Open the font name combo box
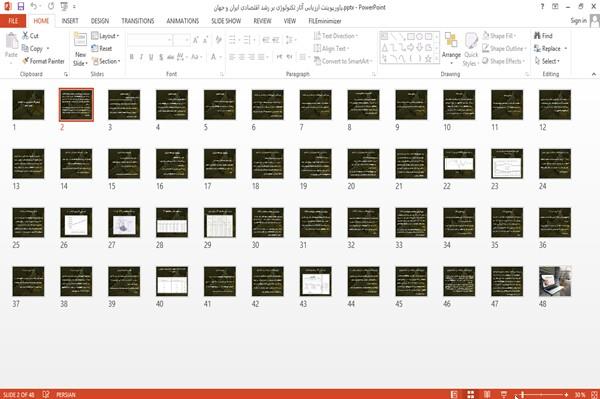600x399 pixels. pos(149,39)
